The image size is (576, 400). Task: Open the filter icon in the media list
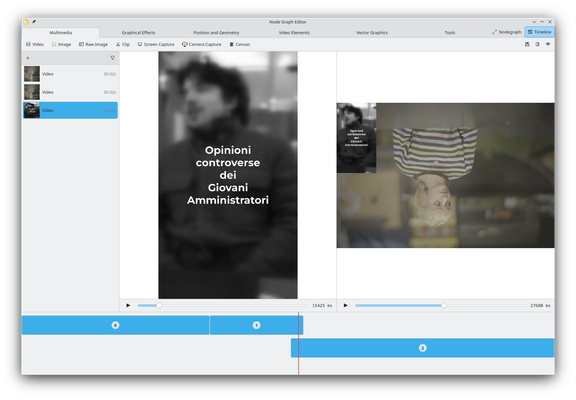coord(112,58)
